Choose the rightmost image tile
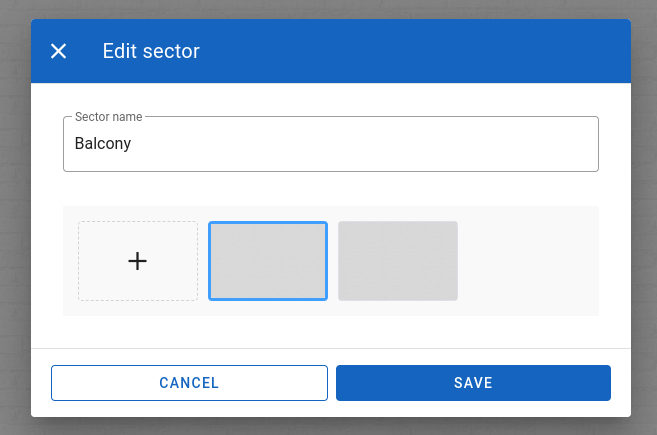This screenshot has height=435, width=657. tap(398, 261)
